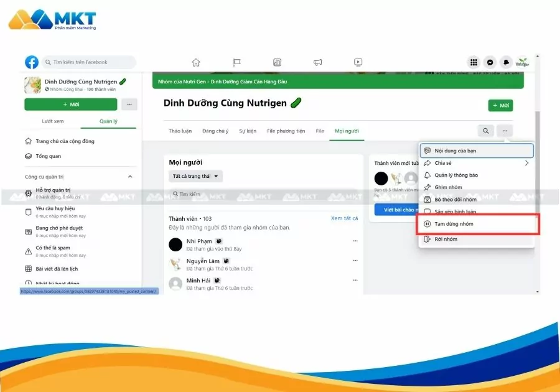
Task: Click the Facebook logo icon
Action: (x=32, y=62)
